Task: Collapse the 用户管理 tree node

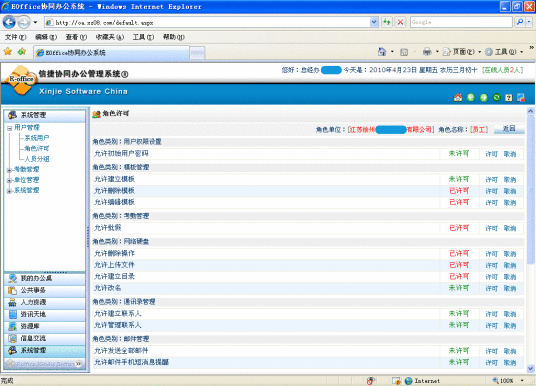Action: click(x=10, y=128)
